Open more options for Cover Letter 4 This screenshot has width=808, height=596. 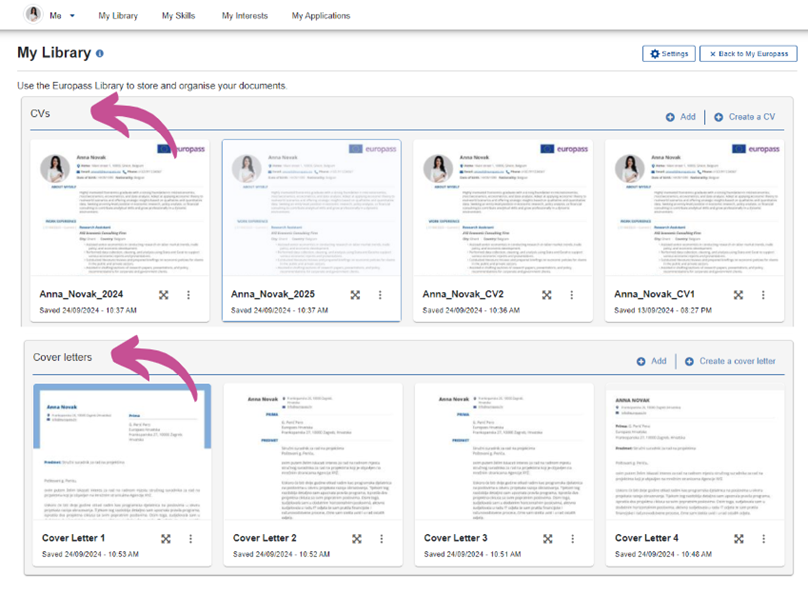coord(764,538)
